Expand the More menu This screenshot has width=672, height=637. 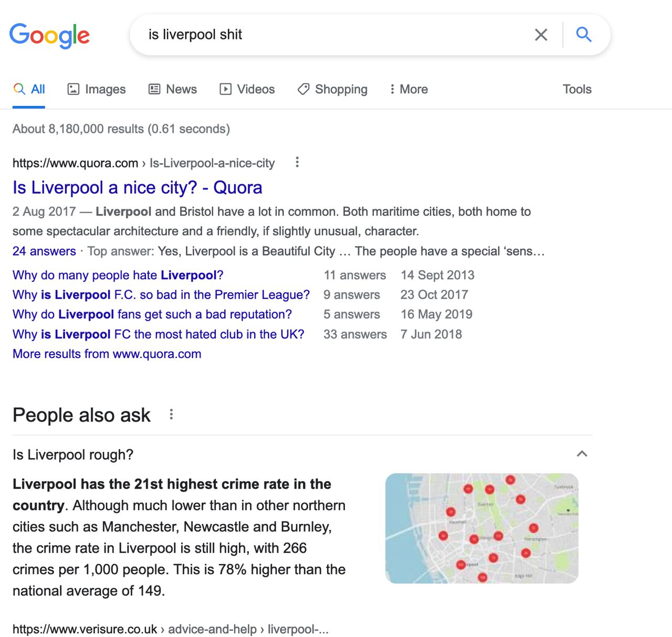tap(408, 89)
